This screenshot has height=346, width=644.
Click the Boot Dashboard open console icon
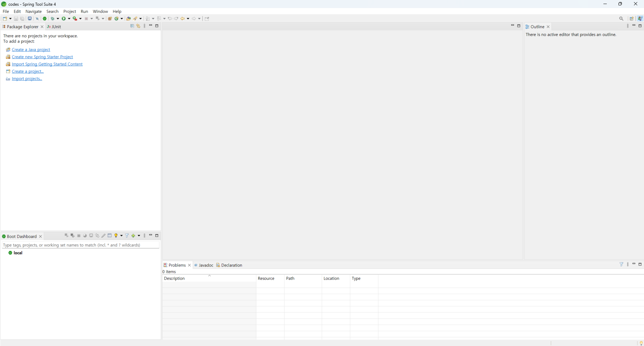91,236
